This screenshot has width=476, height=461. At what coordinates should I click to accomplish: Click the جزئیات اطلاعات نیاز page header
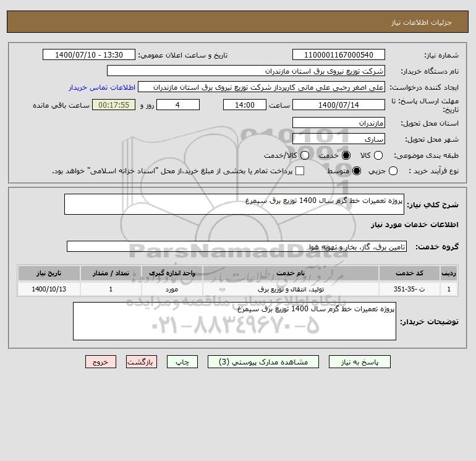click(x=238, y=22)
